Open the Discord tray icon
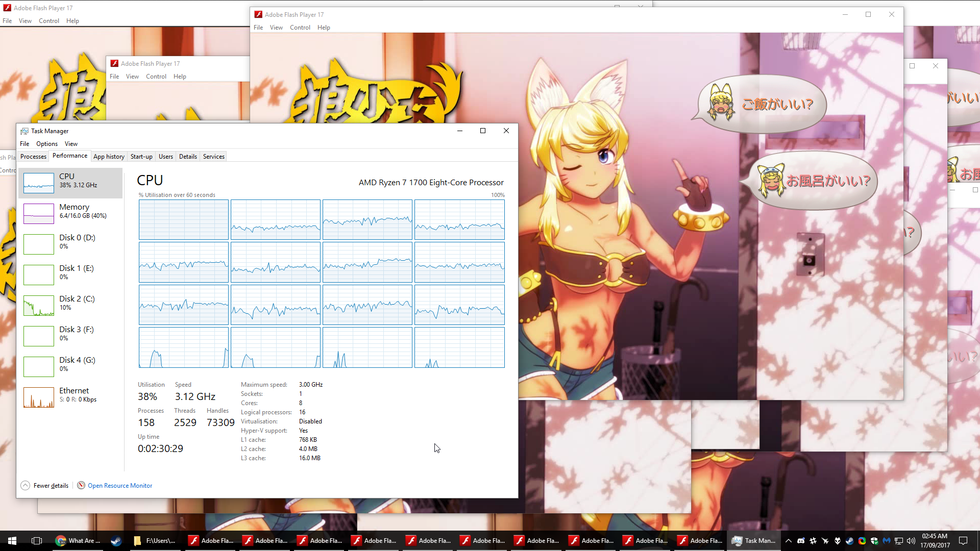 [801, 541]
